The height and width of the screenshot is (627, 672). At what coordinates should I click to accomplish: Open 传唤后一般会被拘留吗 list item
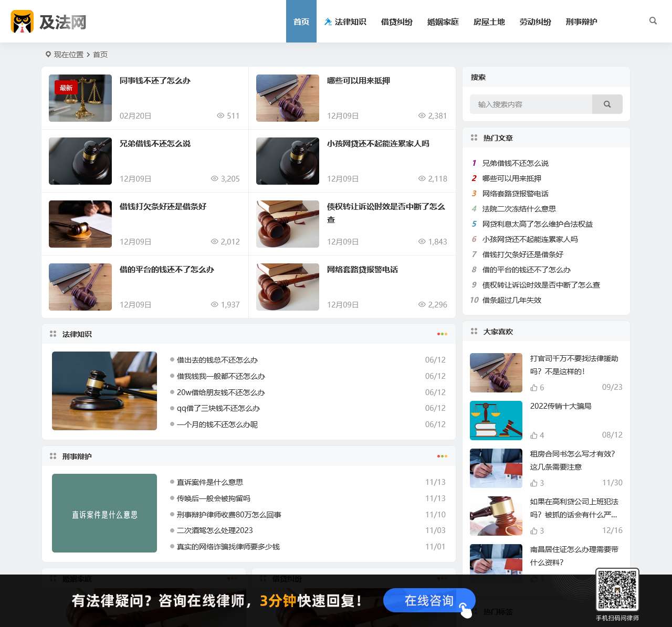214,498
